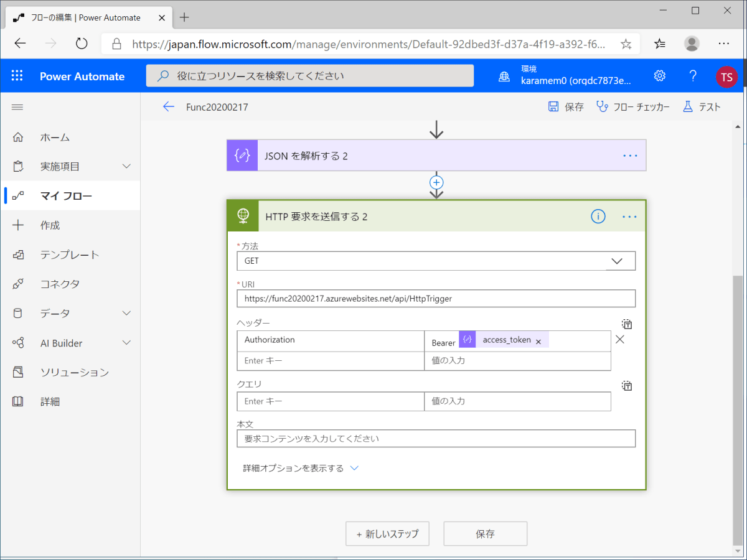Click the 本文 request content field

click(x=436, y=439)
